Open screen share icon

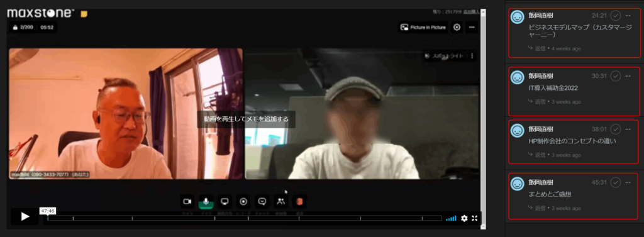point(225,202)
